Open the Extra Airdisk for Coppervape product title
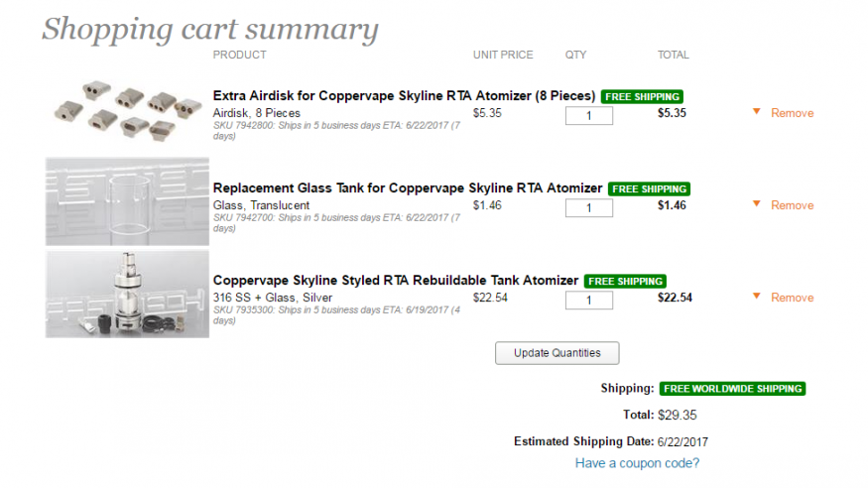Viewport: 868px width, 488px height. click(x=404, y=96)
